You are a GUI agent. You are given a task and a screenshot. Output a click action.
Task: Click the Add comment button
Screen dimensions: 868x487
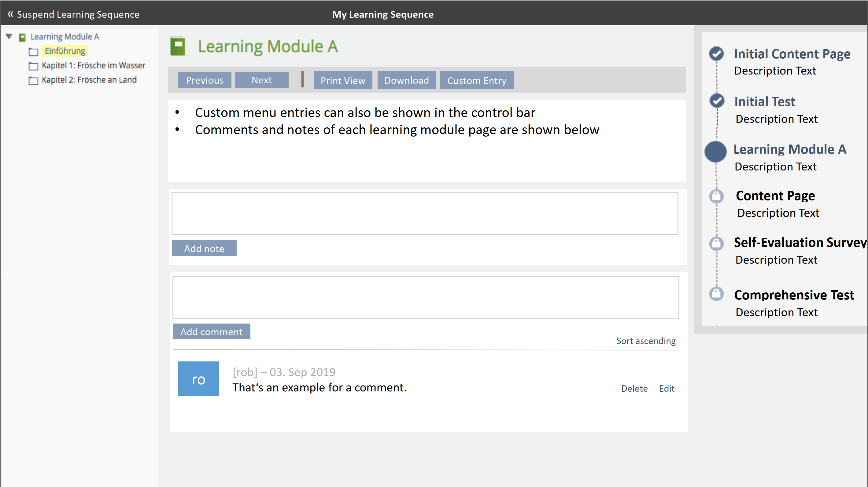click(x=211, y=331)
